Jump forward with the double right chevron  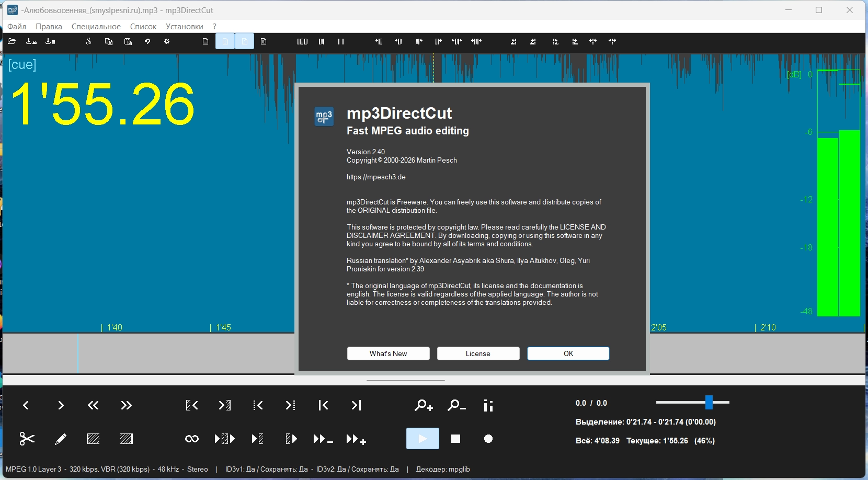pos(126,405)
